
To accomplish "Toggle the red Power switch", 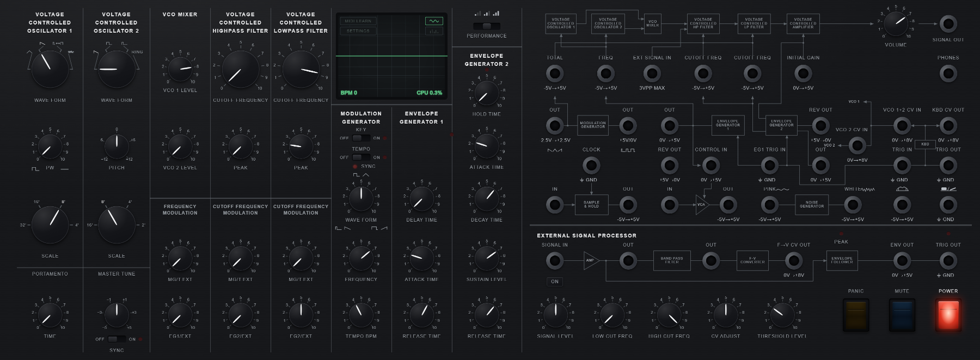I will click(948, 315).
